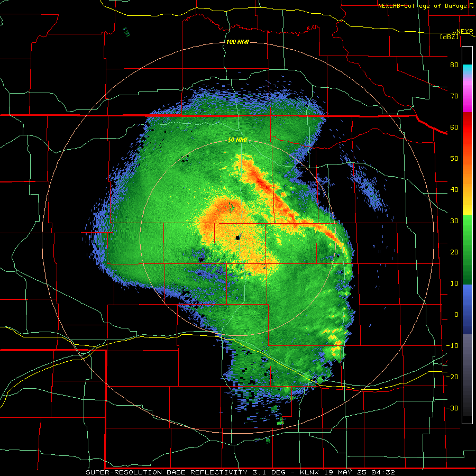Click the 10 value on the dBZ scale
Screen dimensions: 476x476
click(x=454, y=283)
